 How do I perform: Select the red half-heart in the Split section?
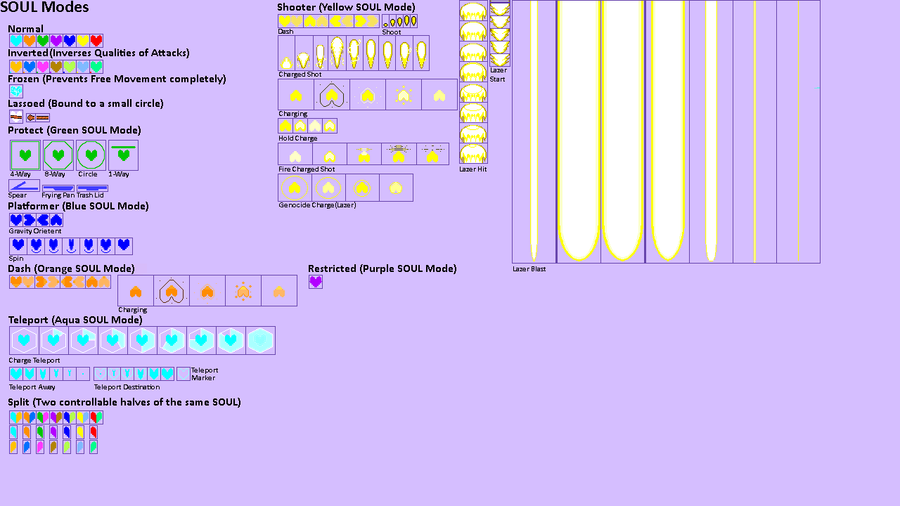[x=94, y=432]
